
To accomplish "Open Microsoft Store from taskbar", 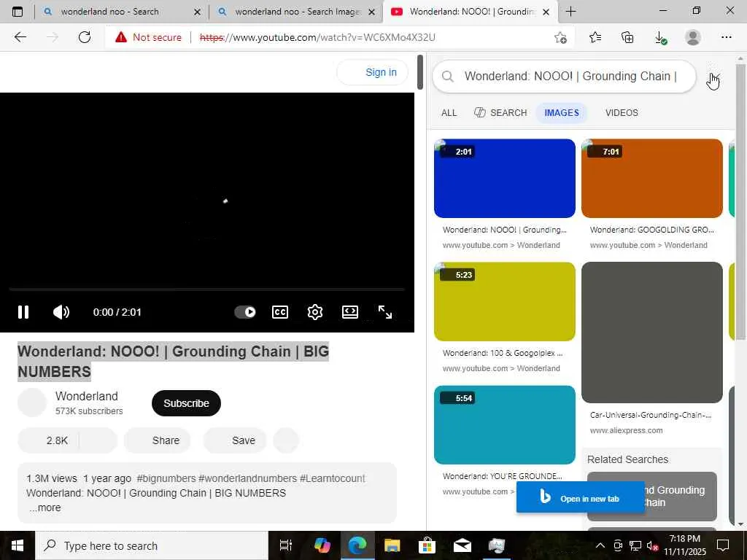I will (x=427, y=545).
